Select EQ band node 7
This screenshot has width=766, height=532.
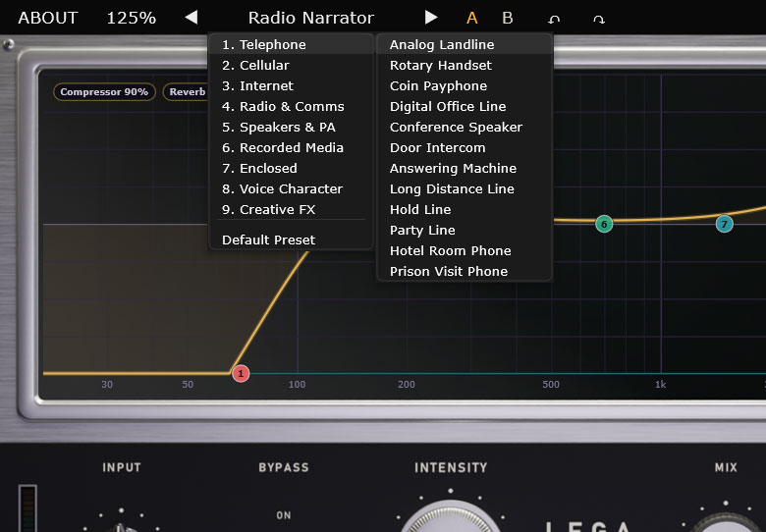(x=724, y=224)
